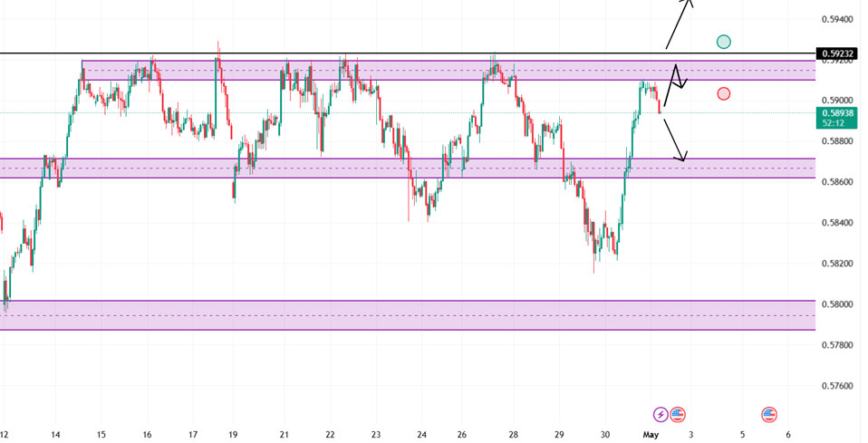This screenshot has height=443, width=868.
Task: Click the May label on the time axis
Action: (x=651, y=435)
